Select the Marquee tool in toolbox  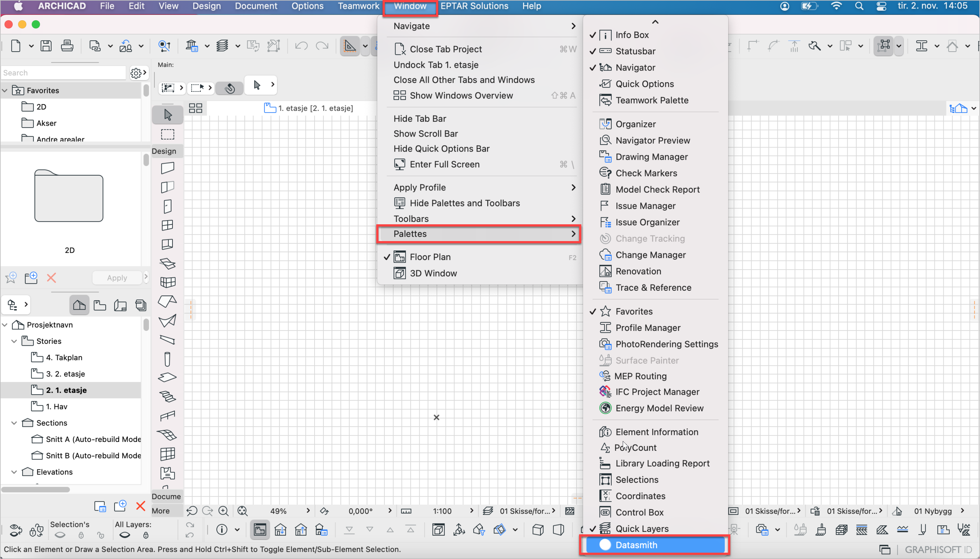[x=167, y=134]
